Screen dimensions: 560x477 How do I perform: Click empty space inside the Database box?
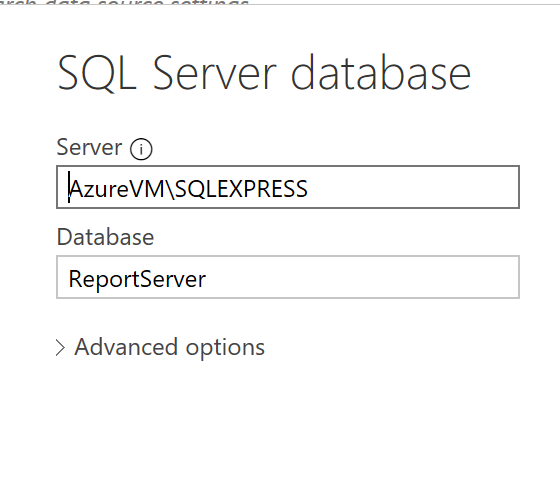(361, 277)
